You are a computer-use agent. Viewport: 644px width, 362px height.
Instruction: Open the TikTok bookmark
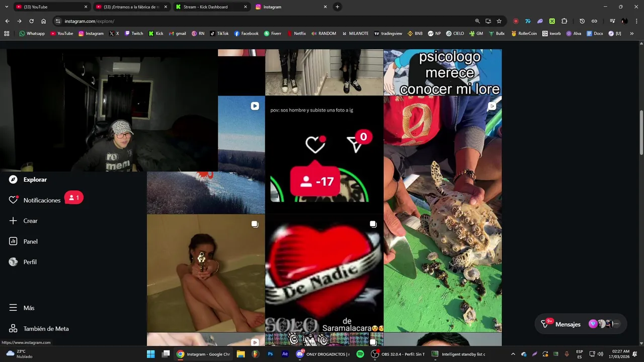point(219,34)
